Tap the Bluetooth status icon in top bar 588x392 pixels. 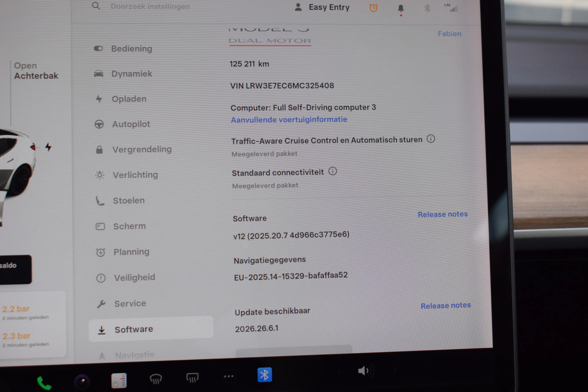427,8
